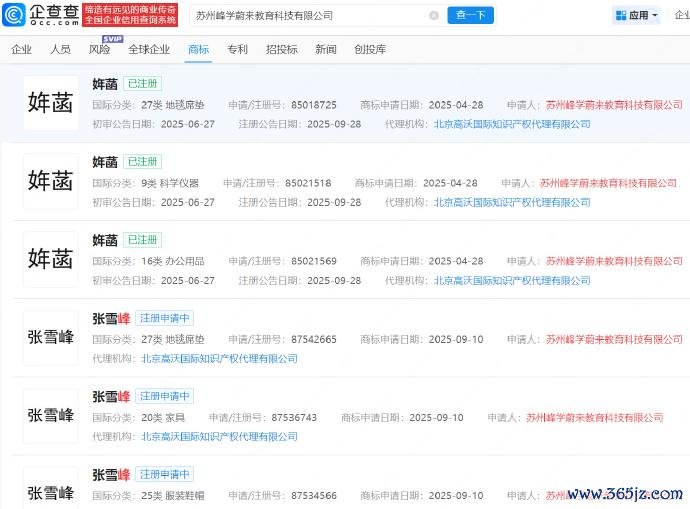690x509 pixels.
Task: Switch to the 人员 tab
Action: pyautogui.click(x=60, y=49)
